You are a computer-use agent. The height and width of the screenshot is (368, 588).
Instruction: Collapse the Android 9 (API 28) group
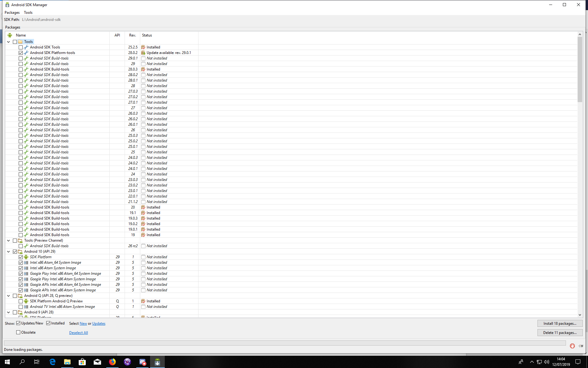tap(9, 312)
